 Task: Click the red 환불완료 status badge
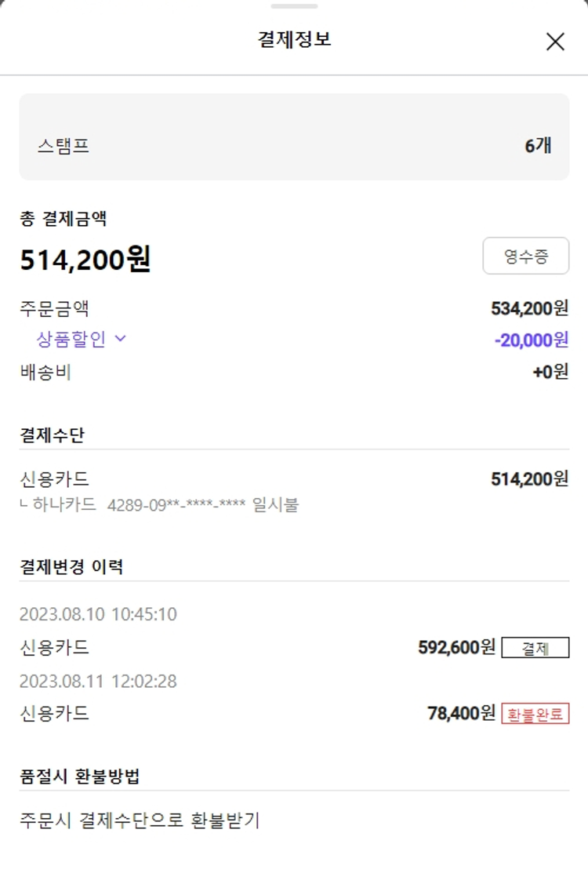click(x=535, y=714)
